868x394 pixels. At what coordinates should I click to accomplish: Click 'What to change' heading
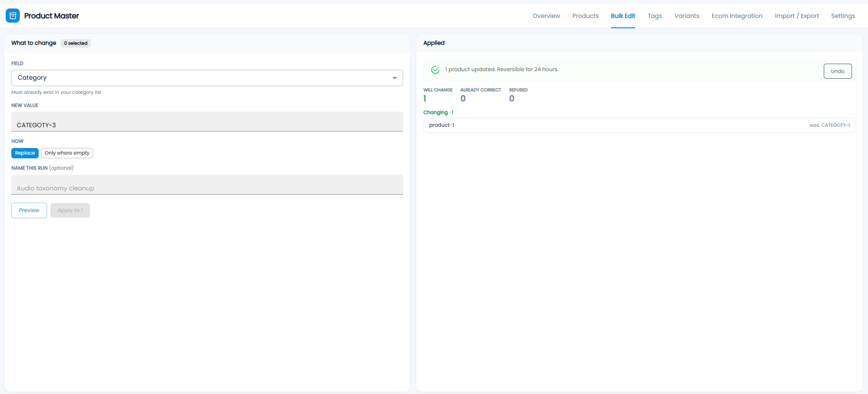point(34,43)
